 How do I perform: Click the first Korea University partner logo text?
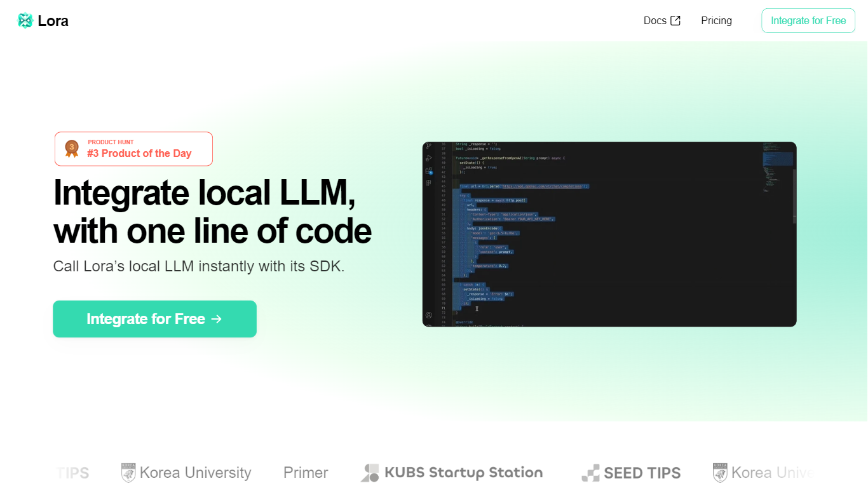pyautogui.click(x=196, y=473)
